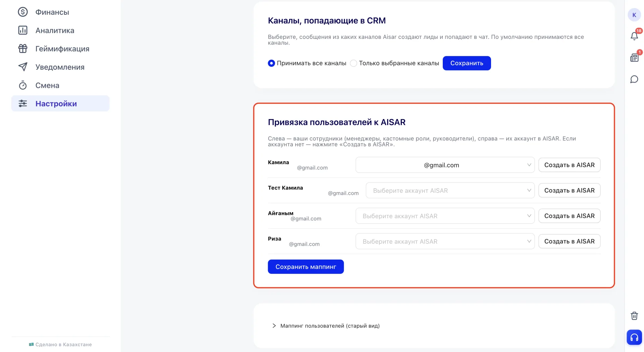Open AISAR account dropdown for Камила

[445, 165]
